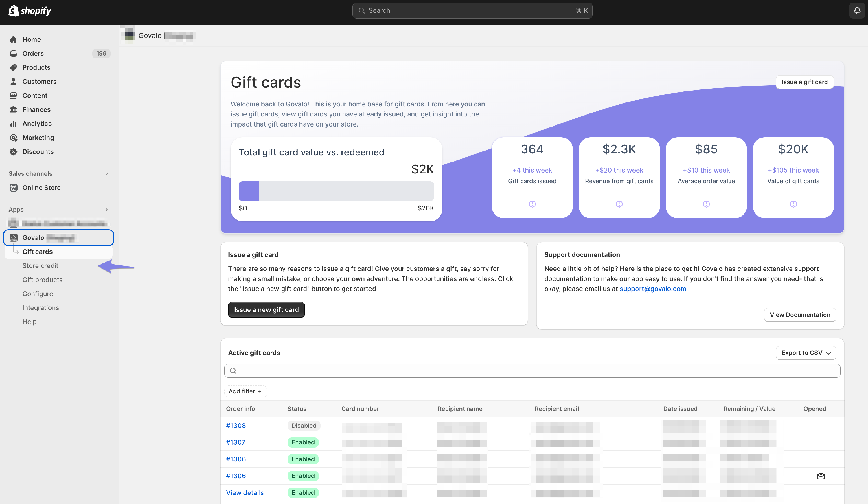Open Store credit in Govalo submenu
Screen dimensions: 868x504
(x=40, y=265)
